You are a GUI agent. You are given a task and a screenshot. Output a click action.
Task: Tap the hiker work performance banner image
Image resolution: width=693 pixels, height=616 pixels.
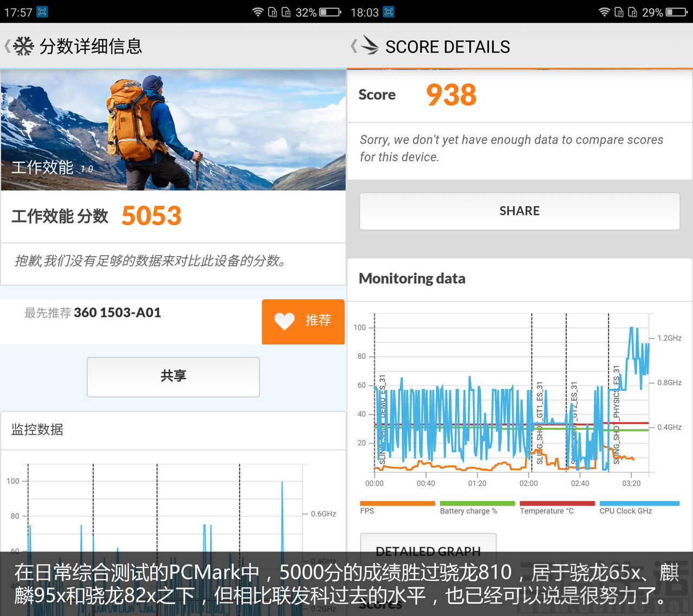click(x=173, y=130)
